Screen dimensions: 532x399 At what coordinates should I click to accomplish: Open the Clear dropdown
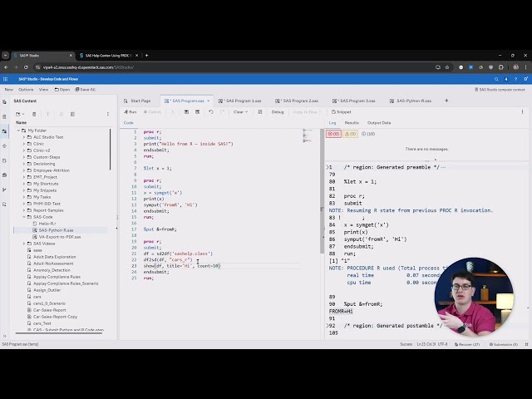tap(240, 112)
